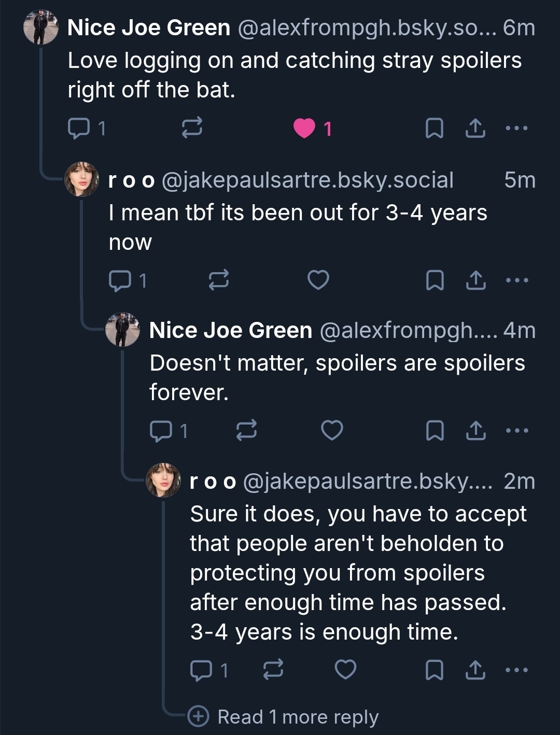Repost the "Love logging on" post
The height and width of the screenshot is (735, 560).
[192, 128]
